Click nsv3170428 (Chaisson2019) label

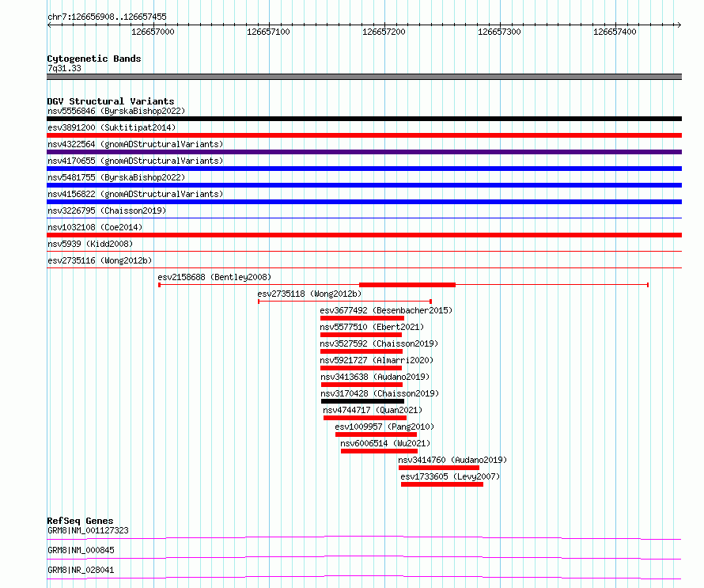(x=380, y=393)
